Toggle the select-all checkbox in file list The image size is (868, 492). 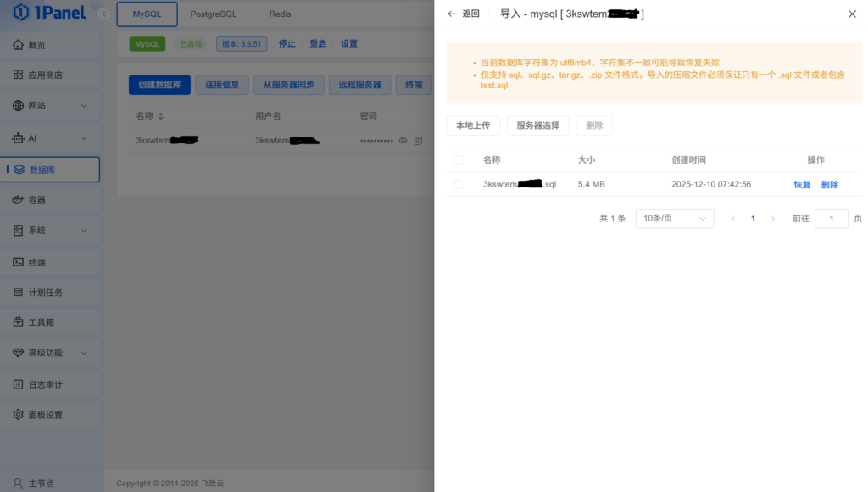pyautogui.click(x=459, y=159)
